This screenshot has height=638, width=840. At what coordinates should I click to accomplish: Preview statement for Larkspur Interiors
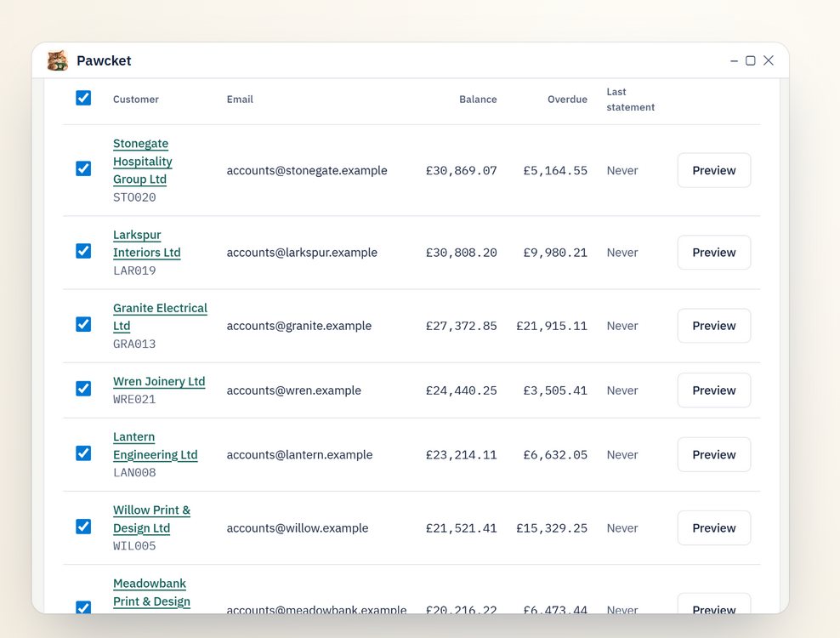(714, 253)
